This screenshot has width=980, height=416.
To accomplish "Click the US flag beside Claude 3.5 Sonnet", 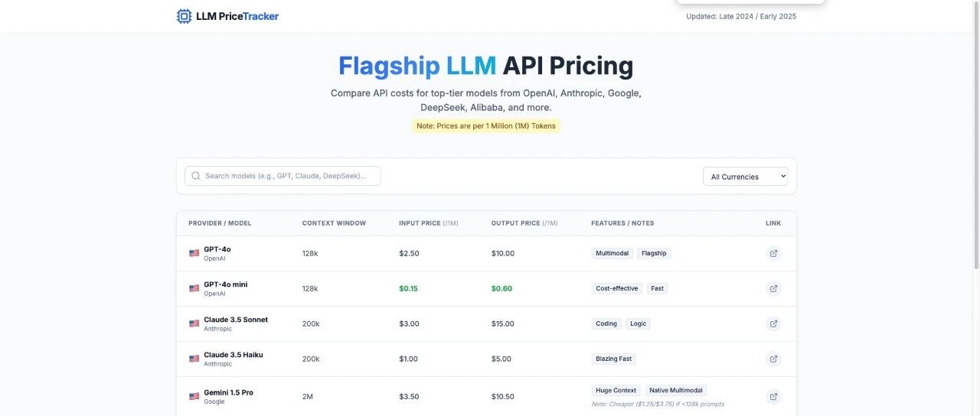I will click(x=194, y=323).
